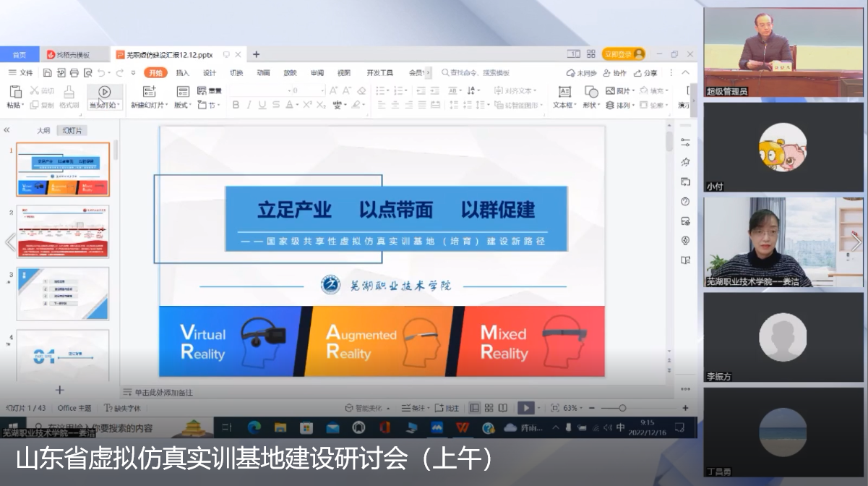Click the 格式刷 format painter icon
This screenshot has width=868, height=486.
(x=69, y=92)
